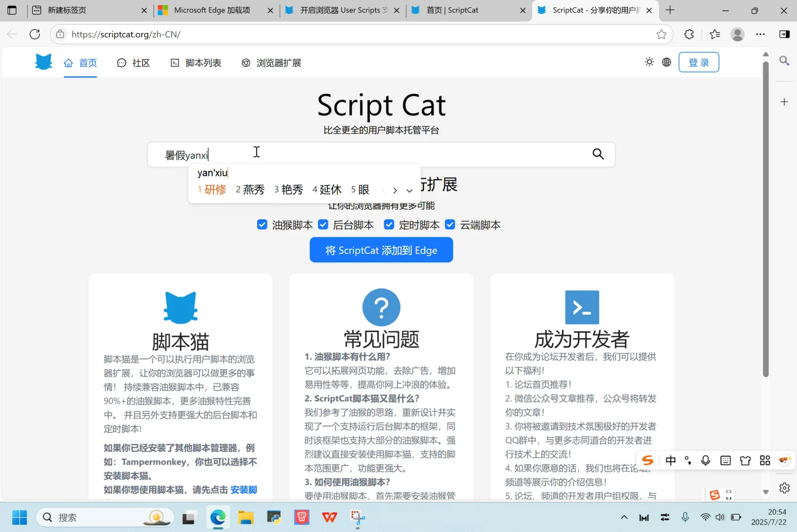797x532 pixels.
Task: Click 将 ScriptCat 添加到 Edge button
Action: point(381,250)
